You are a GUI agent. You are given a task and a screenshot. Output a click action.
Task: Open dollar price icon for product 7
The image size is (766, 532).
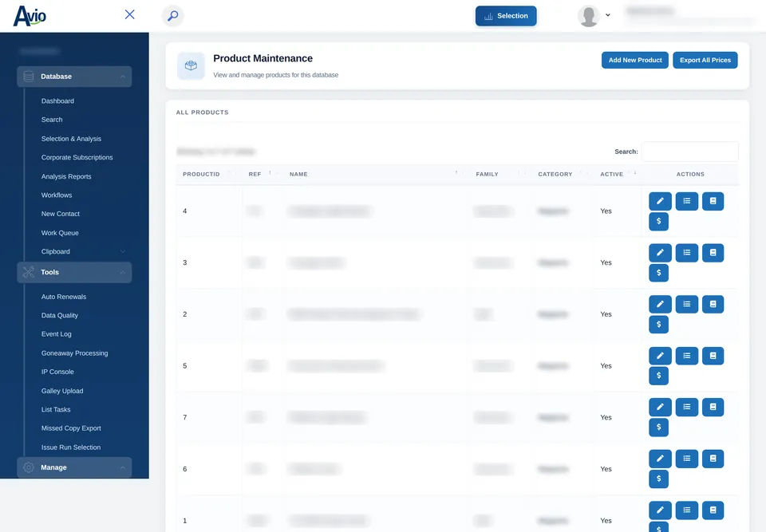[x=658, y=428]
